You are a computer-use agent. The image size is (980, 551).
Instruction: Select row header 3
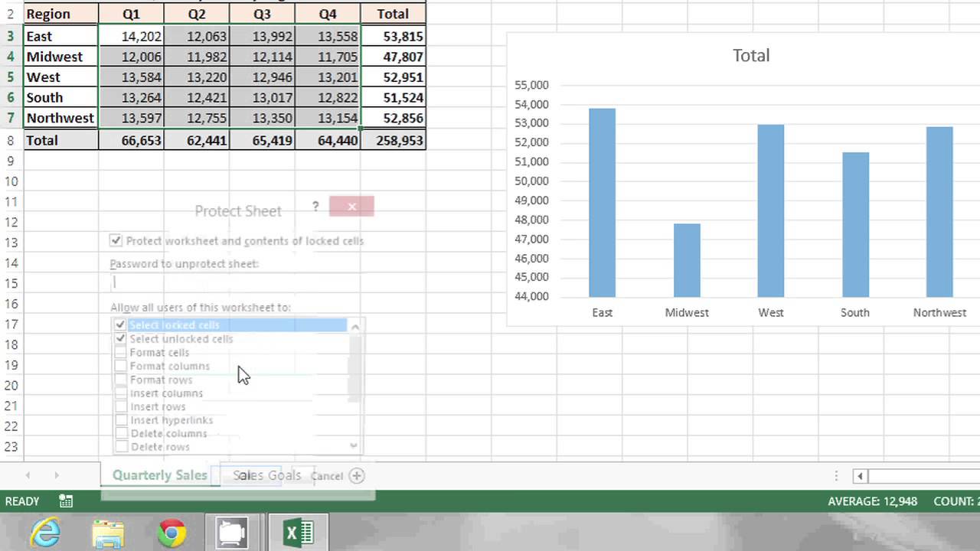[x=11, y=36]
